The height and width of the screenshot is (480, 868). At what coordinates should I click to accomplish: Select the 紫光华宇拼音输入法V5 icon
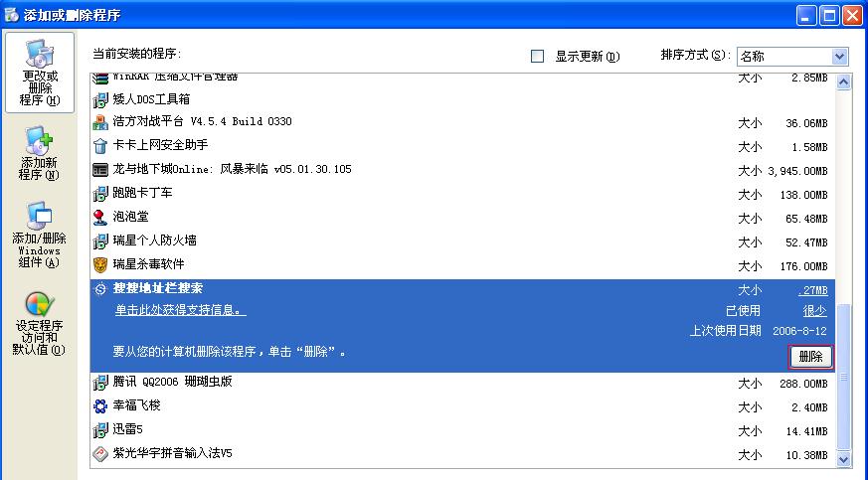point(100,454)
